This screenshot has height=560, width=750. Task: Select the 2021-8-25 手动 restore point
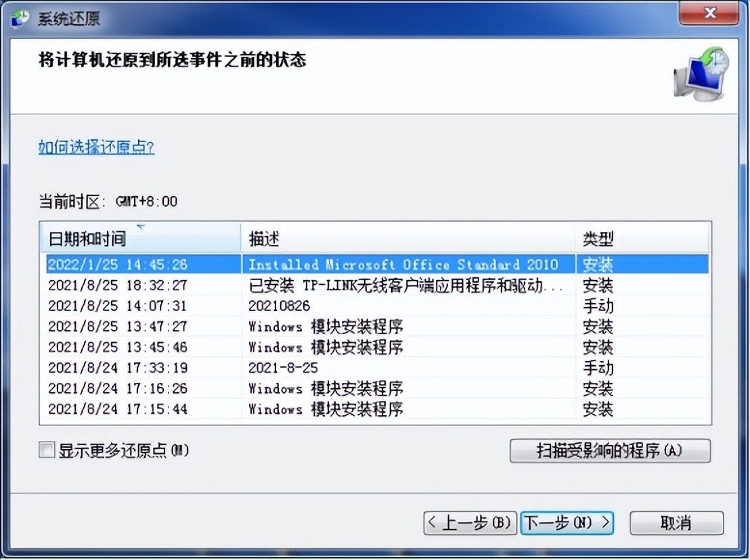point(271,368)
